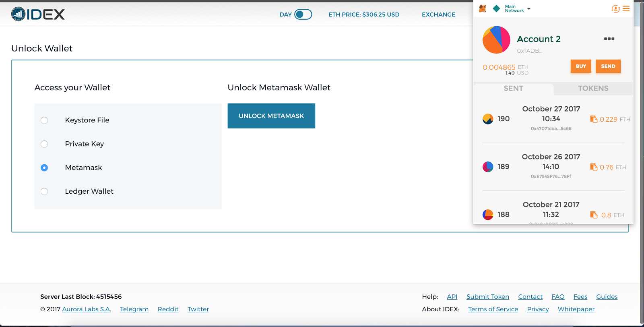Open the FAQ link
Image resolution: width=644 pixels, height=327 pixels.
point(558,297)
